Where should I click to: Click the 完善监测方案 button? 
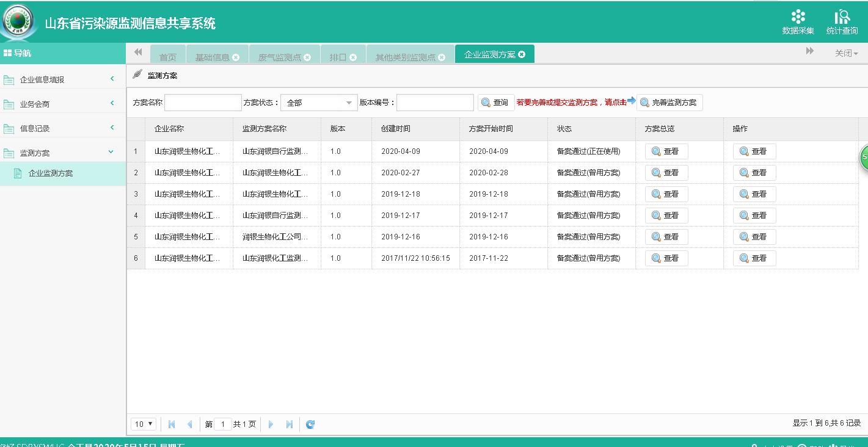click(669, 103)
